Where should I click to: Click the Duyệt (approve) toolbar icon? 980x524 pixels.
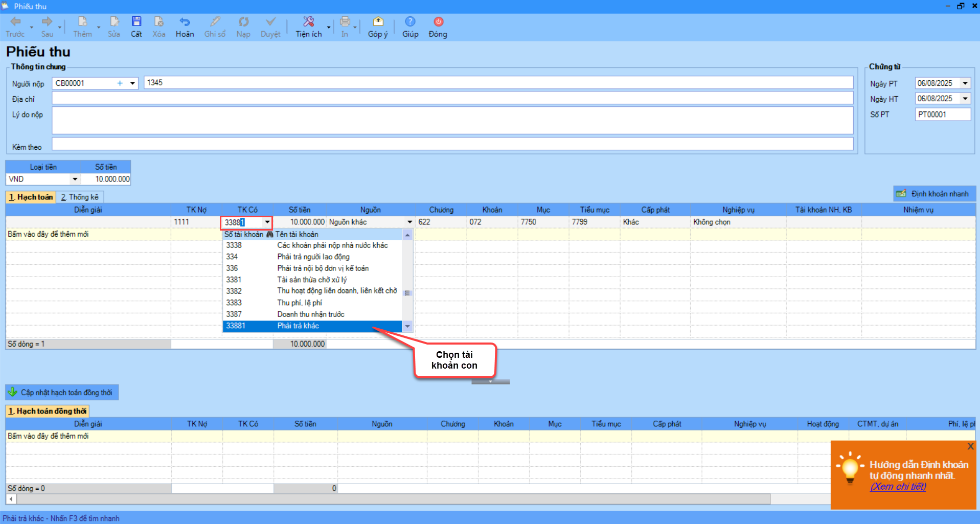pos(270,21)
